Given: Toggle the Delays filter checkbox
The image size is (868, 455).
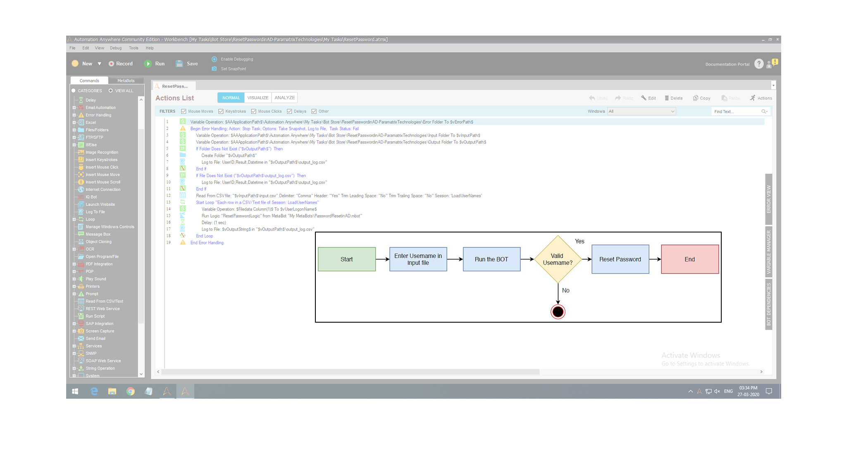Looking at the screenshot, I should (289, 111).
